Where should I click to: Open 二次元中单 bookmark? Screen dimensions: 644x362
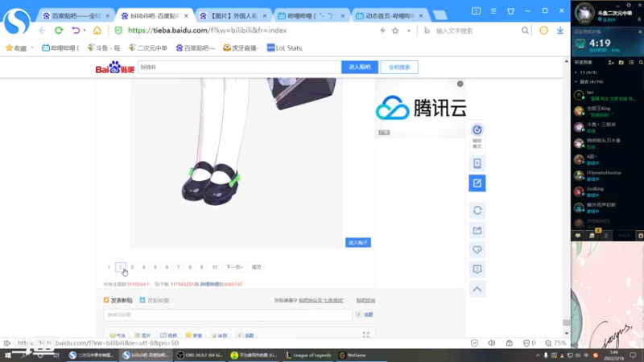pyautogui.click(x=148, y=48)
